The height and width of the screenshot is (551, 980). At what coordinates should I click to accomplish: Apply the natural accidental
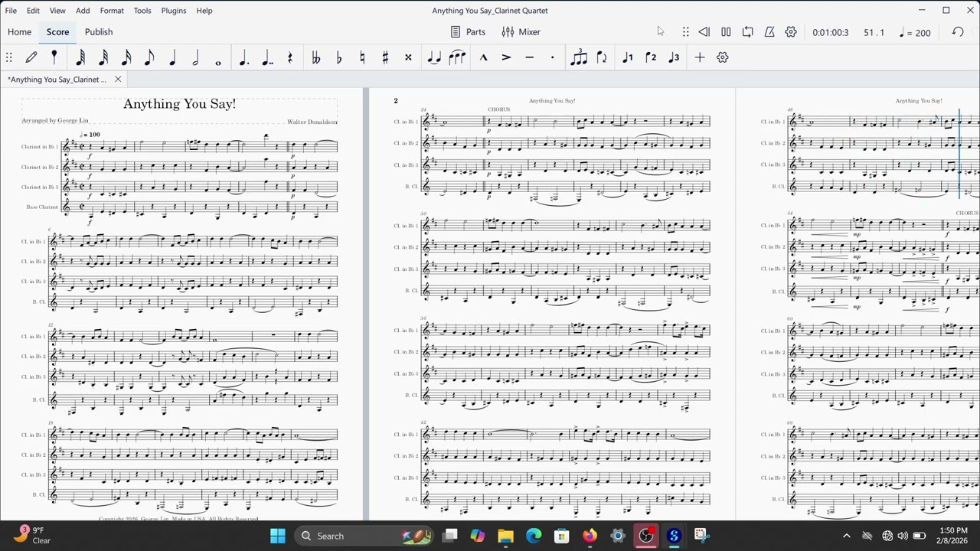tap(361, 57)
